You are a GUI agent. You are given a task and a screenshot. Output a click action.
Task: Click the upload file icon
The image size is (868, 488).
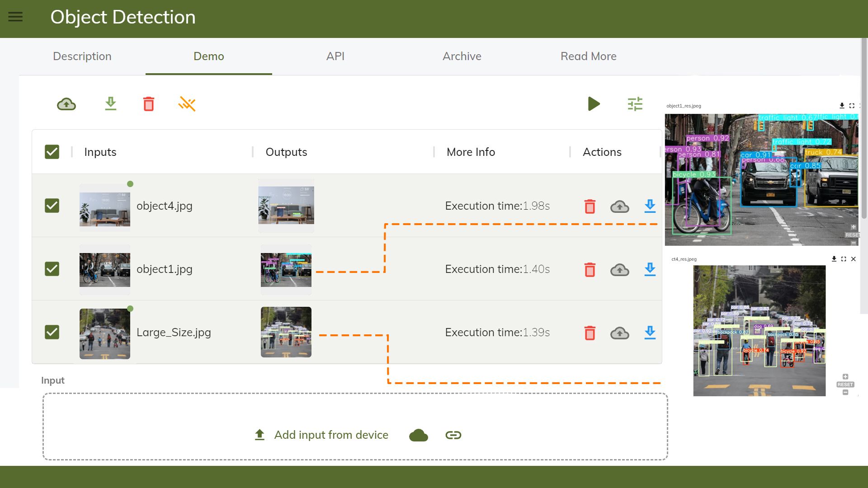pos(67,104)
